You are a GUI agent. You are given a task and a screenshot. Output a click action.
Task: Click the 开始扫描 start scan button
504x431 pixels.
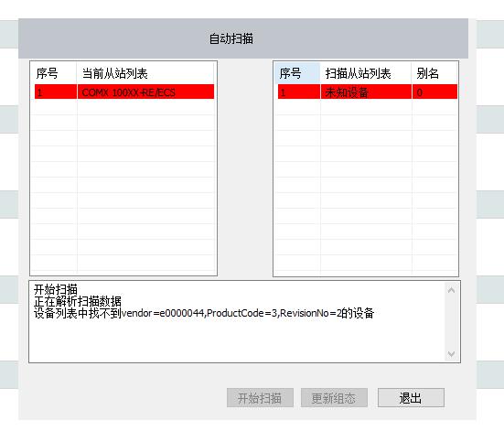pos(260,398)
